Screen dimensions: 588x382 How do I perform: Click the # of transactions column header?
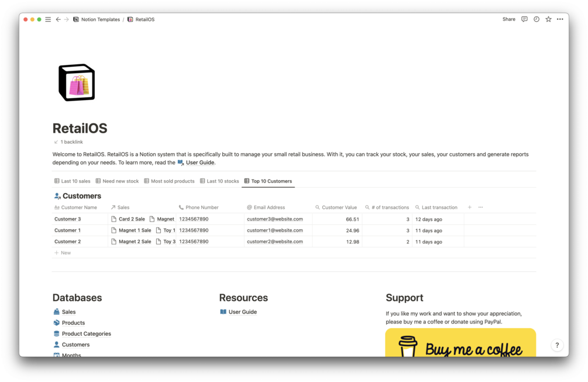(x=387, y=207)
